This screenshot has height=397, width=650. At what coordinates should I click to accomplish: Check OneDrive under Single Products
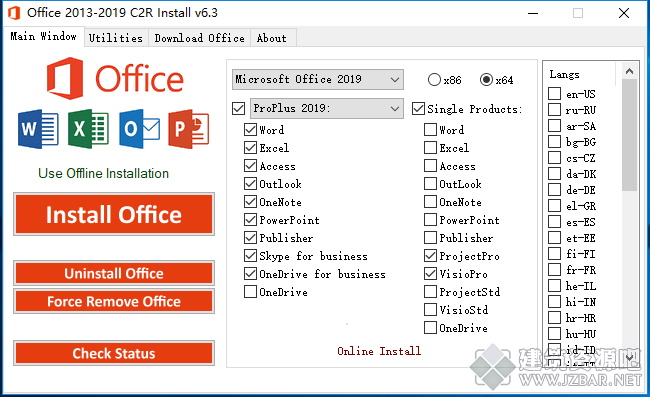coord(430,328)
